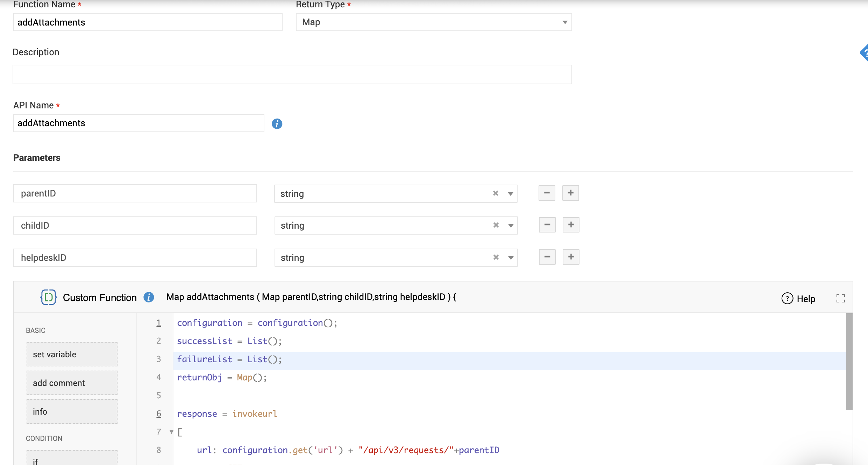868x465 pixels.
Task: Remove the parentID parameter with minus
Action: (547, 193)
